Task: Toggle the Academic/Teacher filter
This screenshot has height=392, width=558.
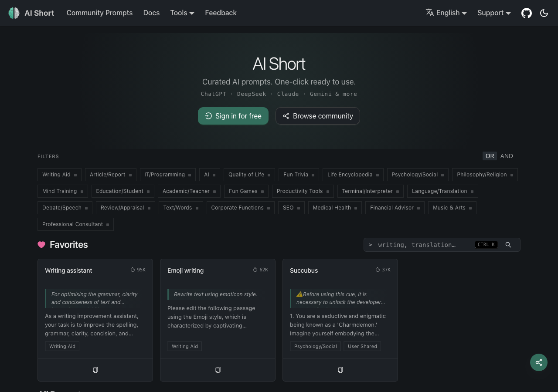Action: (x=189, y=191)
